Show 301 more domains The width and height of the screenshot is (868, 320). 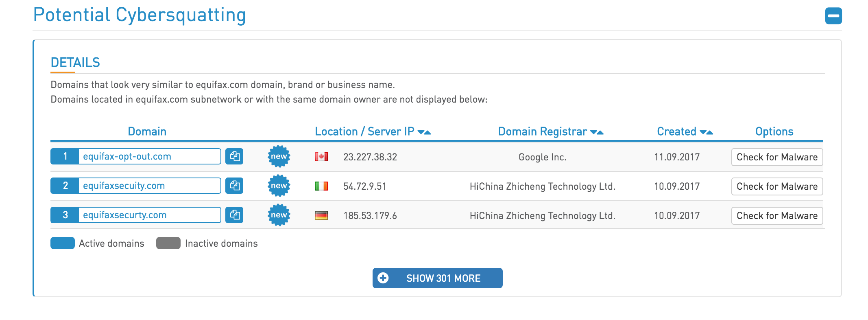[437, 278]
